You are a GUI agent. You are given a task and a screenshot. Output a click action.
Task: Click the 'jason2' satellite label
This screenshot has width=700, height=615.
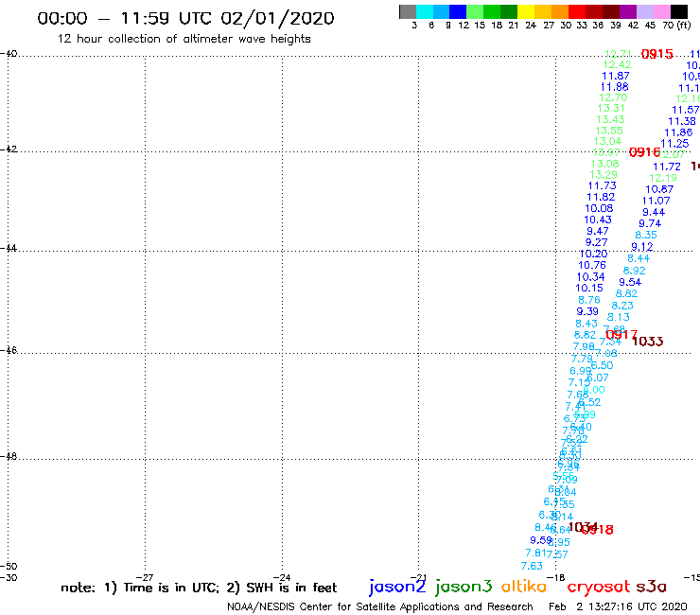point(397,587)
